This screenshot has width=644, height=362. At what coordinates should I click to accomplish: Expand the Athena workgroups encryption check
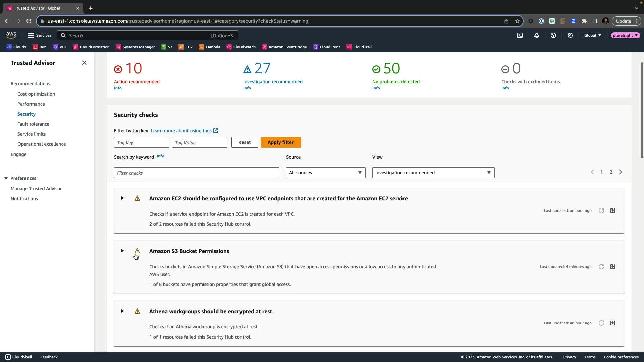tap(122, 311)
